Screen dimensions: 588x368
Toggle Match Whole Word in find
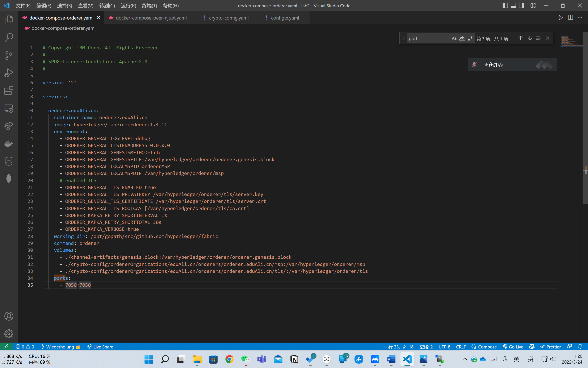(462, 38)
